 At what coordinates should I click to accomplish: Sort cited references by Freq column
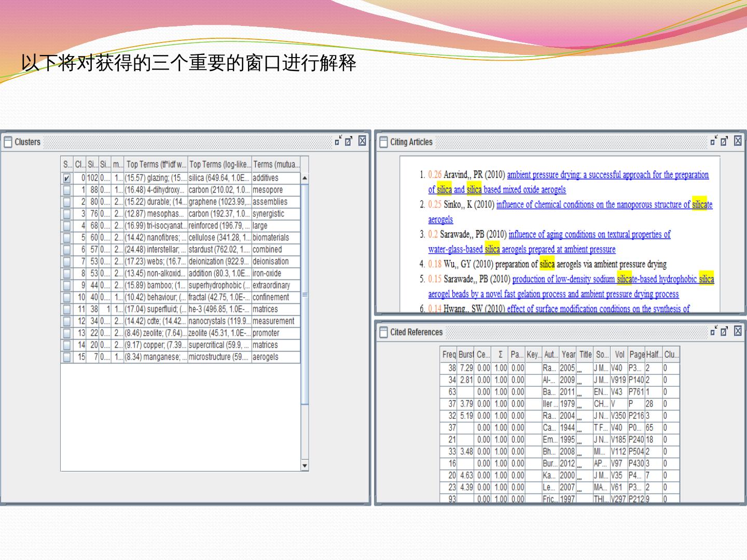click(449, 355)
